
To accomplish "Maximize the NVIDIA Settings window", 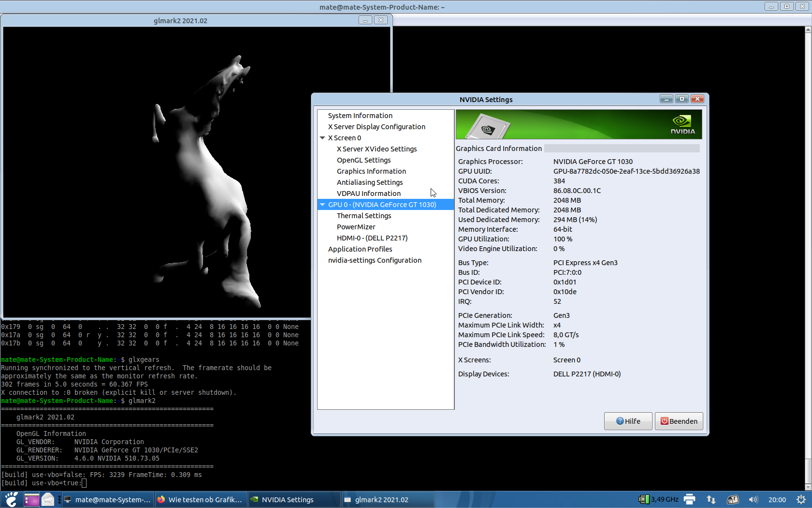I will click(x=682, y=99).
